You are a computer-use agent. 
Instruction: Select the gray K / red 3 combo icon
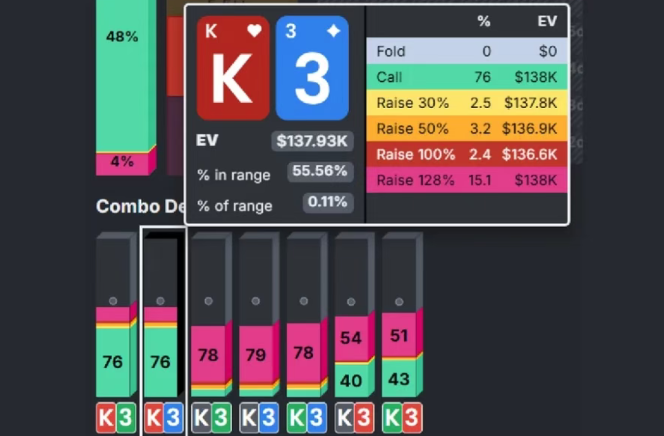pos(353,417)
